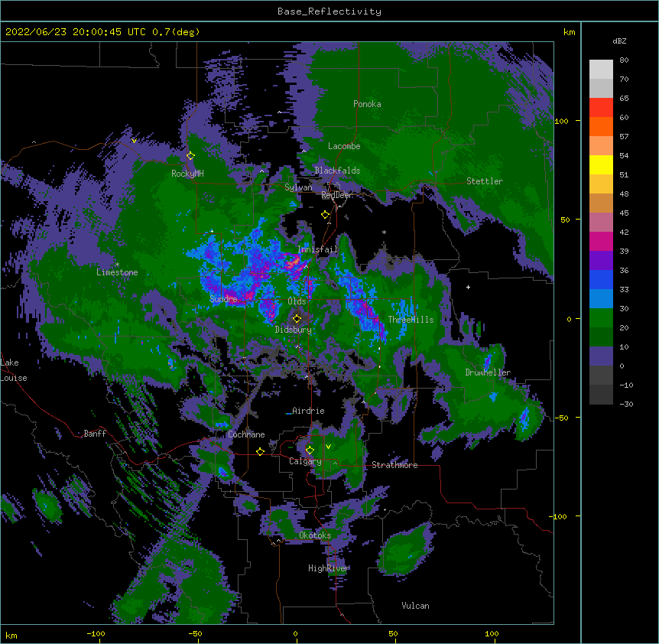Select the Innisfail city label

318,249
